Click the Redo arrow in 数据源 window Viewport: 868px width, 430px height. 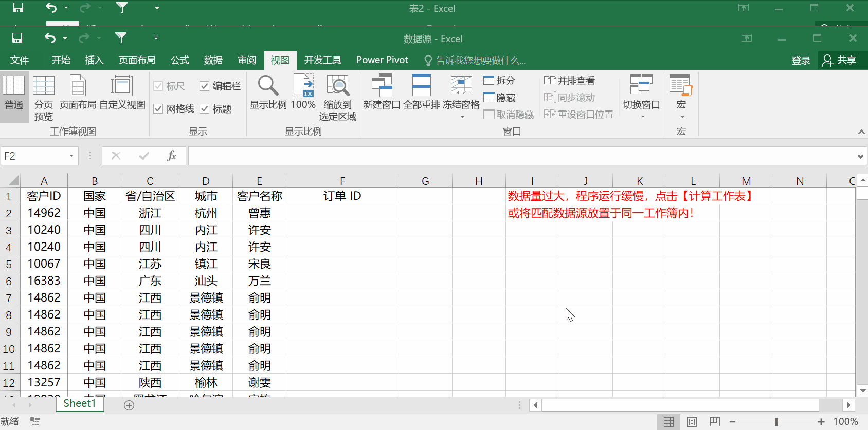[84, 38]
